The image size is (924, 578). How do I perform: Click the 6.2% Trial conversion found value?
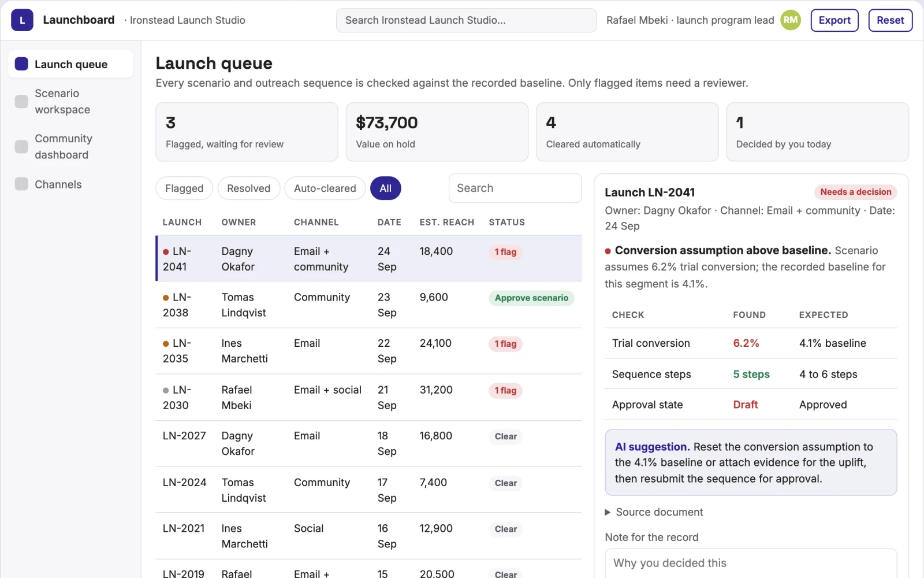click(746, 343)
